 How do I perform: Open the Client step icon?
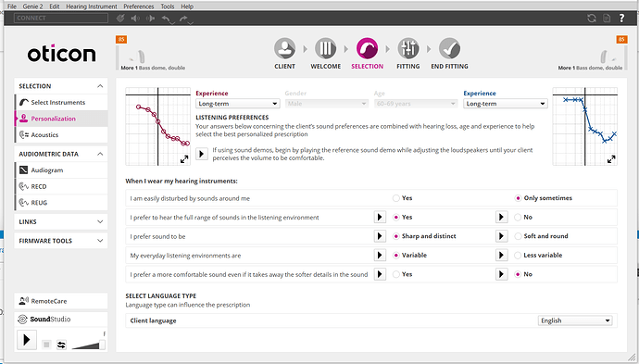(x=284, y=48)
